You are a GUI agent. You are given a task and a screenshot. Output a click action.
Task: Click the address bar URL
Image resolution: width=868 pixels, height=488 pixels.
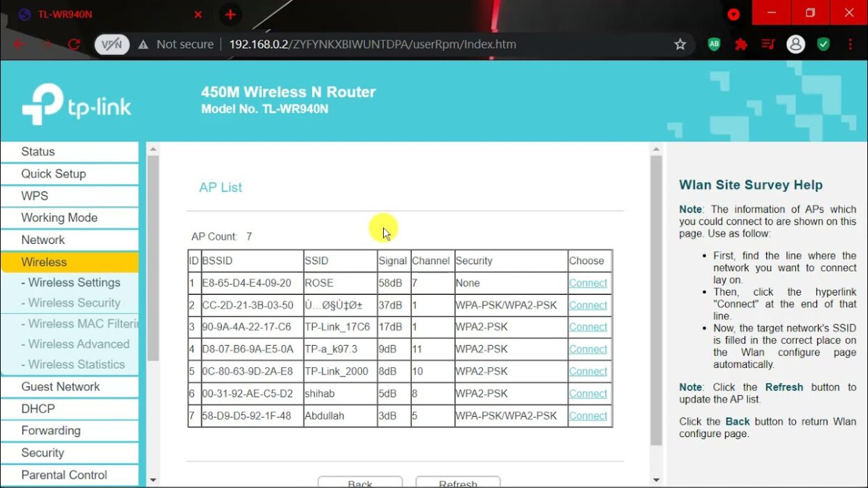pyautogui.click(x=373, y=44)
